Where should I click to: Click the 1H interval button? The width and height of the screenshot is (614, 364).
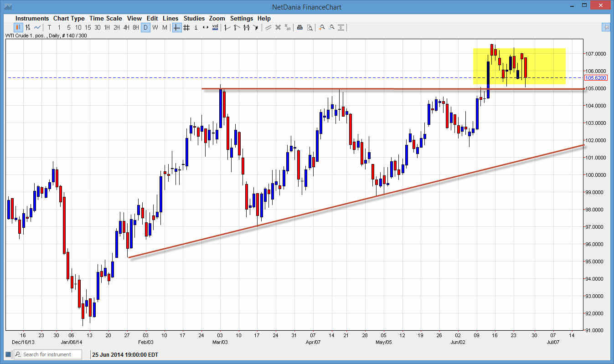107,27
